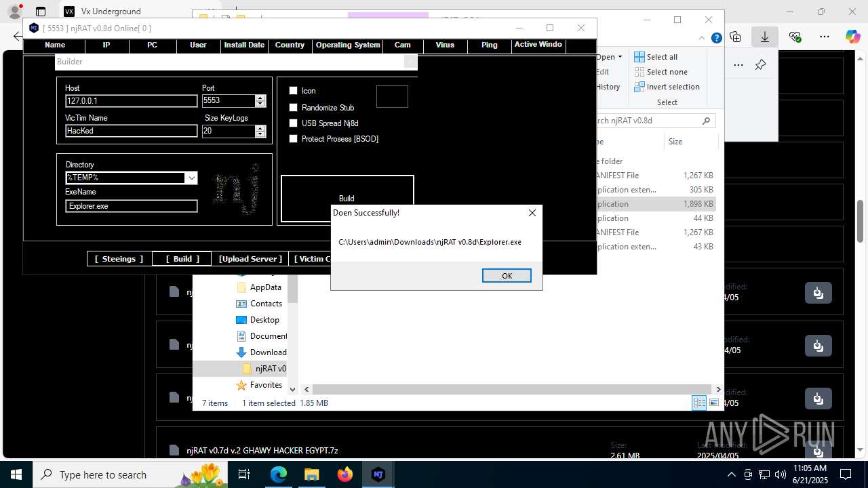The image size is (868, 488).
Task: Switch Explorer to large icons view
Action: 714,403
